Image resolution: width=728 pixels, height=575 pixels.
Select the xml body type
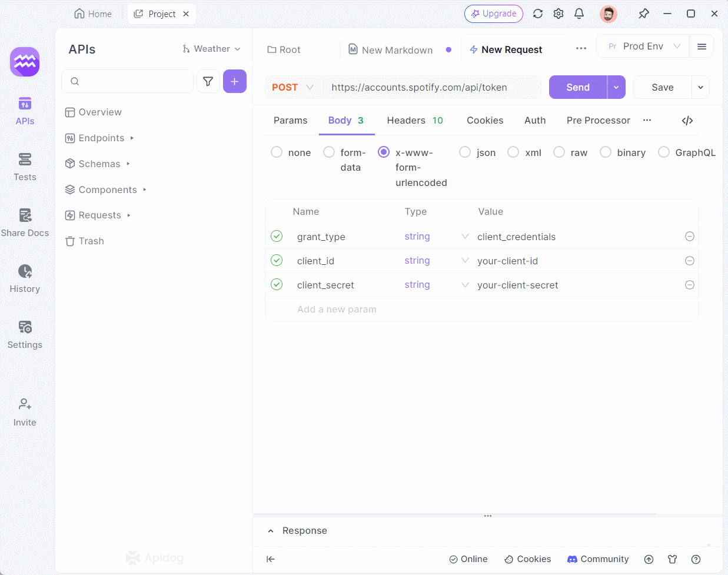(x=513, y=152)
